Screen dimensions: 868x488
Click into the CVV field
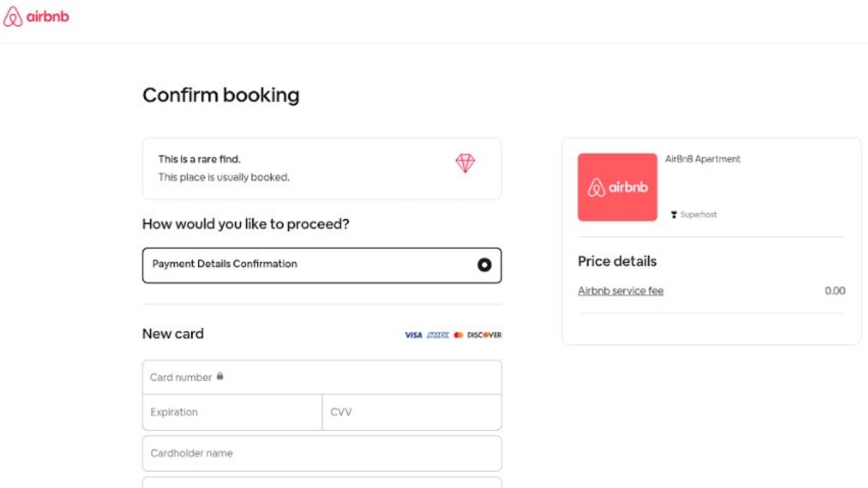tap(412, 412)
